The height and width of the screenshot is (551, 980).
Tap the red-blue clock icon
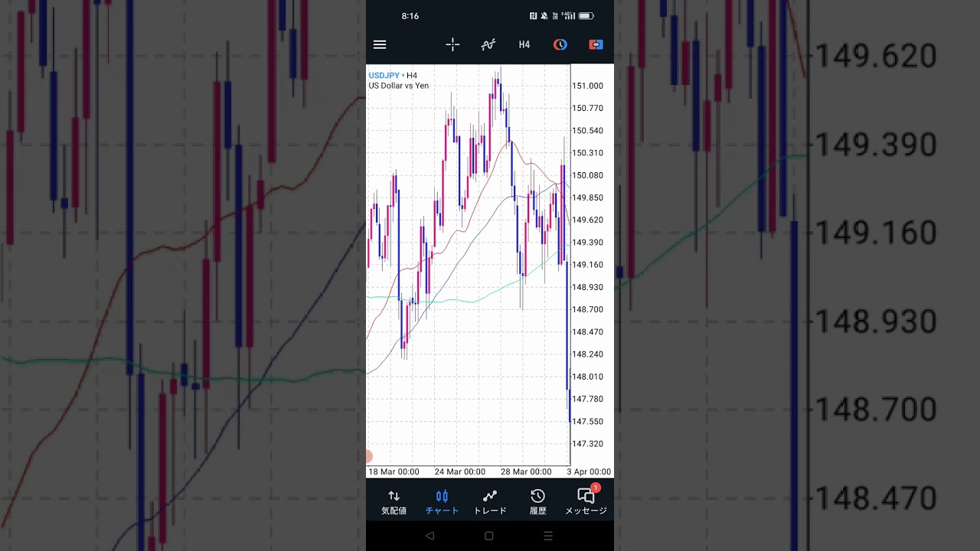tap(560, 44)
